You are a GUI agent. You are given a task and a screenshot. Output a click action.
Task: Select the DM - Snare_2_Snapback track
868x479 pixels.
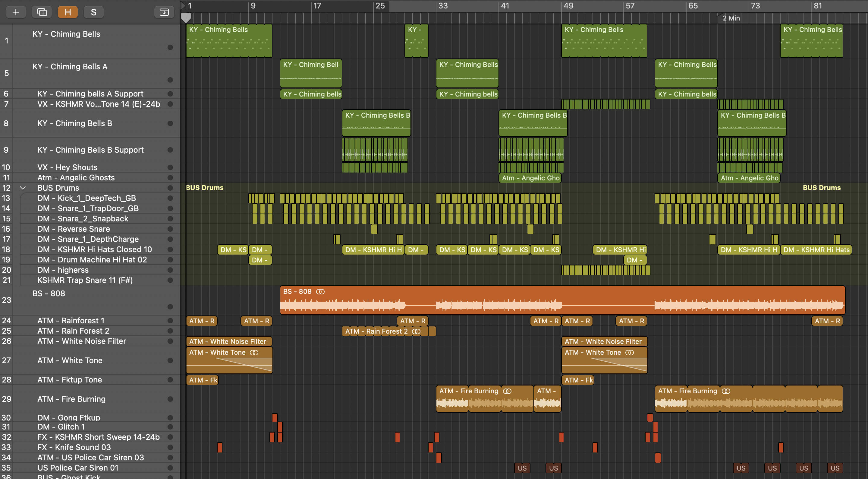coord(90,219)
